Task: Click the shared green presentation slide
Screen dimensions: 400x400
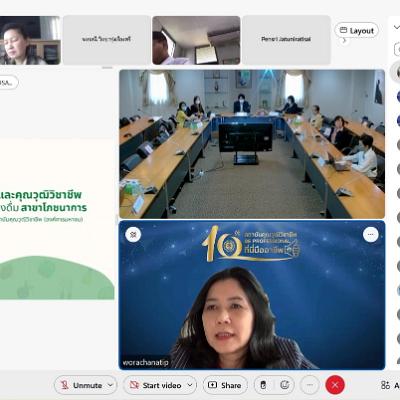Action: (x=57, y=219)
